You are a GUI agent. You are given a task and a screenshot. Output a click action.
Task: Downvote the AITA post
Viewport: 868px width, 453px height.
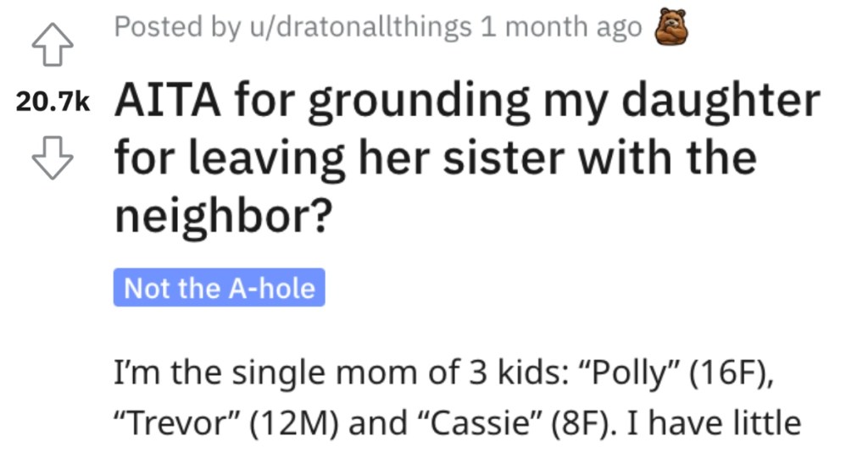53,158
